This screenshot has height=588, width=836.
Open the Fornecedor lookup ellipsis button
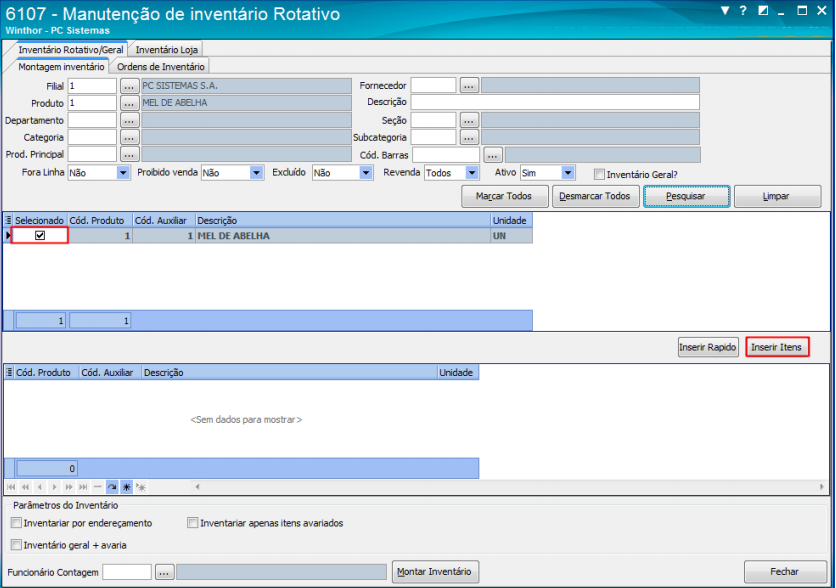(469, 85)
